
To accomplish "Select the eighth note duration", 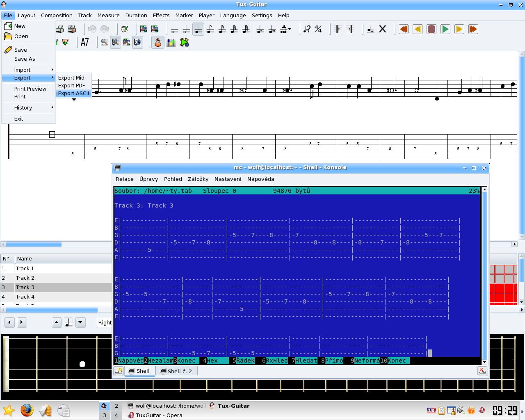I will tap(210, 30).
